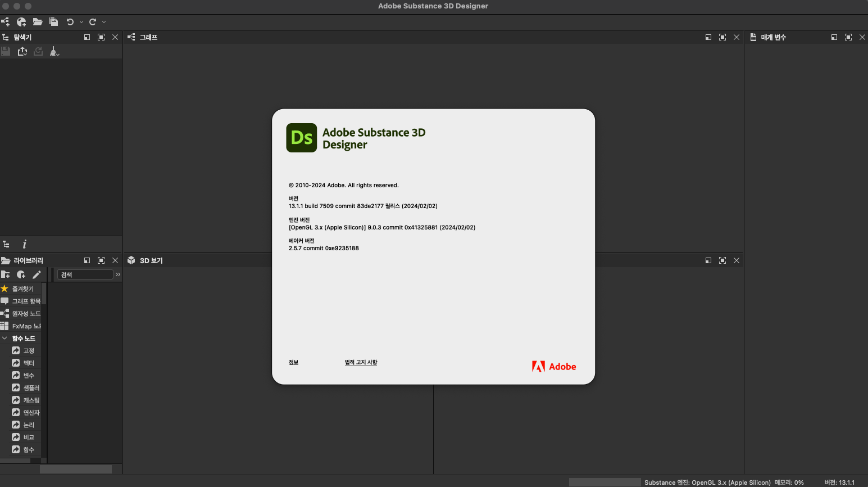
Task: Click the add folder icon in the Library toolbar
Action: 6,274
